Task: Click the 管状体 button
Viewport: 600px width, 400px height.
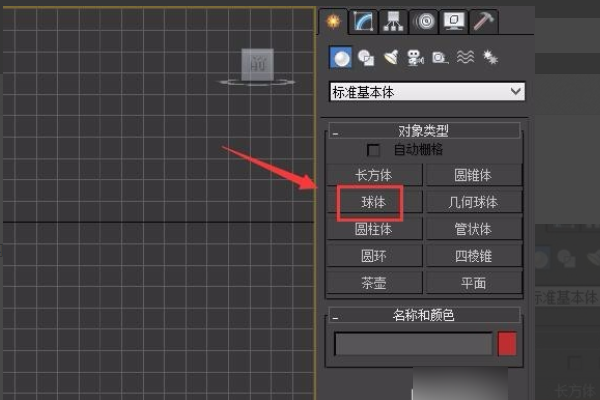Action: point(474,229)
